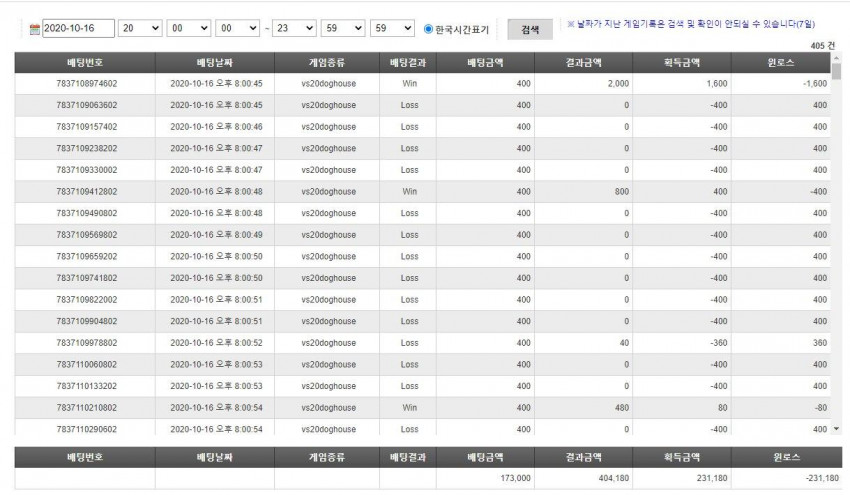The image size is (850, 495).
Task: Click the 검색 search button
Action: [530, 29]
